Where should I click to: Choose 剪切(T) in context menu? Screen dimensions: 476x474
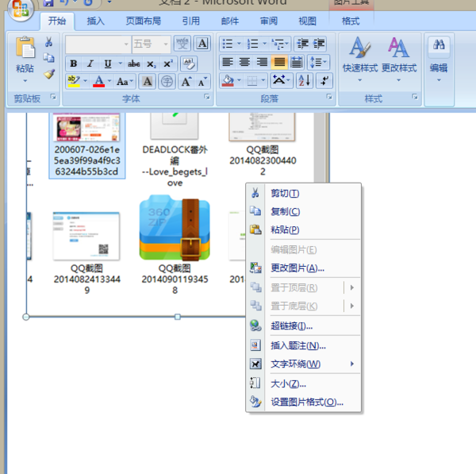(304, 193)
